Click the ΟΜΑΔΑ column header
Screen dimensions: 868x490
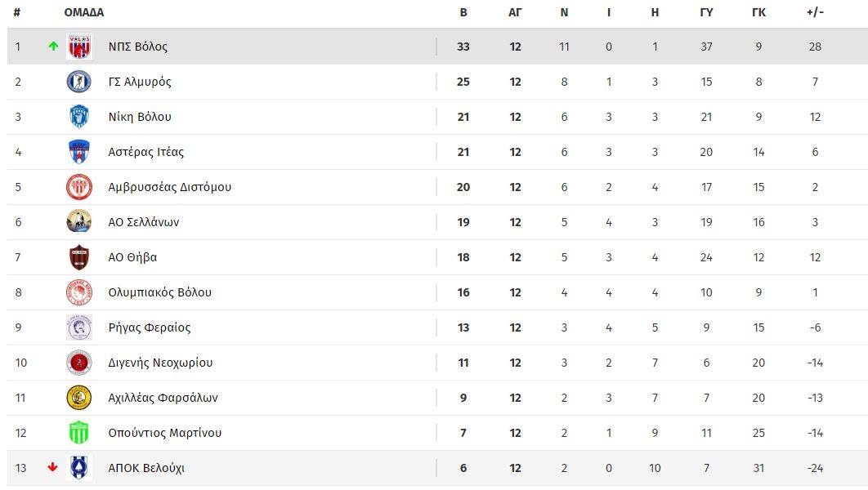(x=84, y=12)
